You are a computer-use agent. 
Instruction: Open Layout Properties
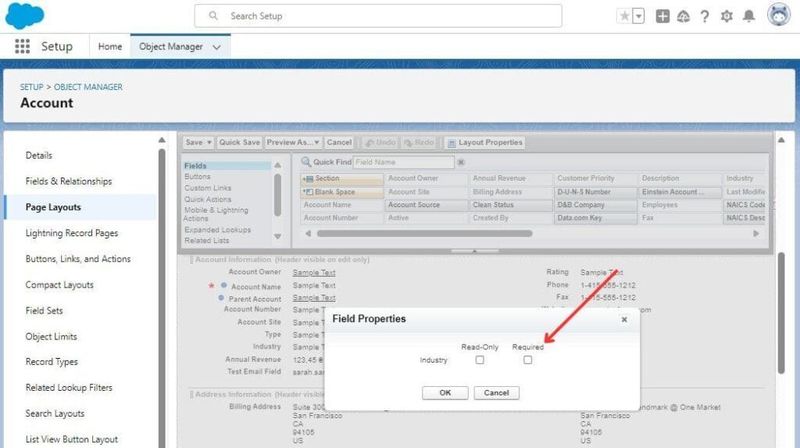pyautogui.click(x=485, y=142)
